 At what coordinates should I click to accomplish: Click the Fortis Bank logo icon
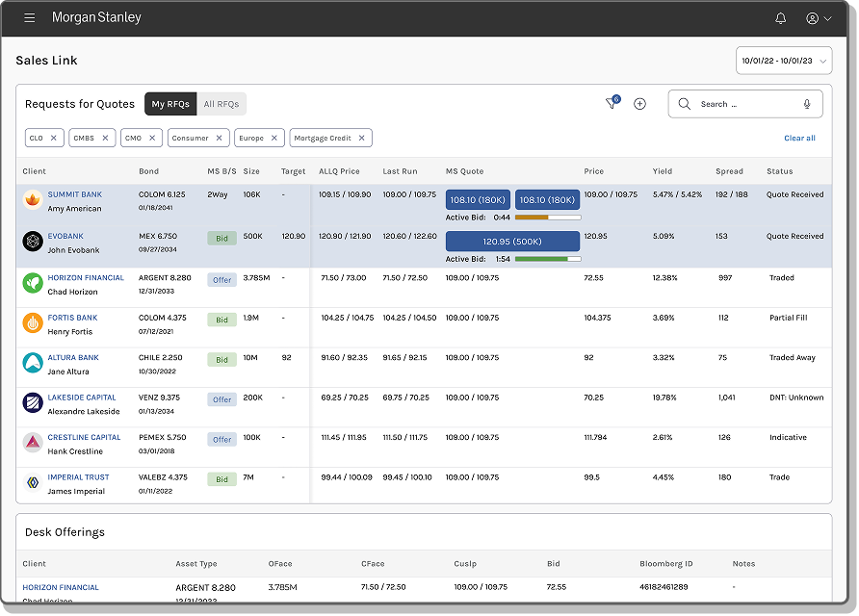point(33,323)
